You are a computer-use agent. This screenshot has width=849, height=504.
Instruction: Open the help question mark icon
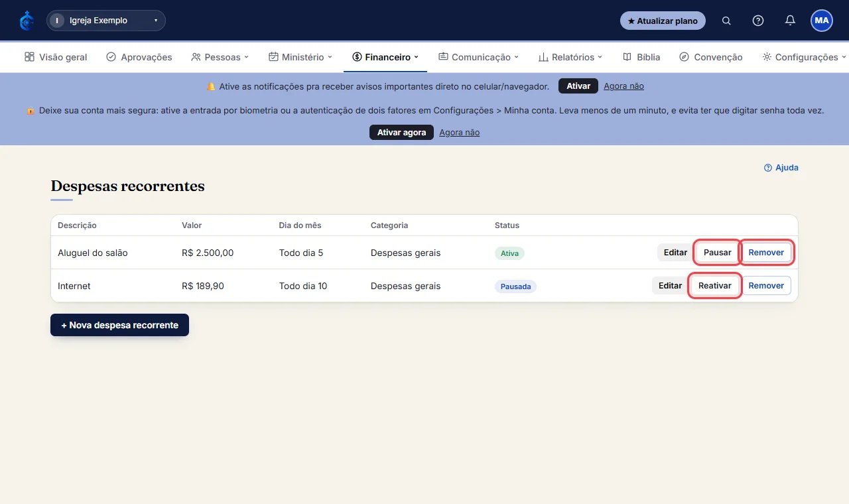758,21
